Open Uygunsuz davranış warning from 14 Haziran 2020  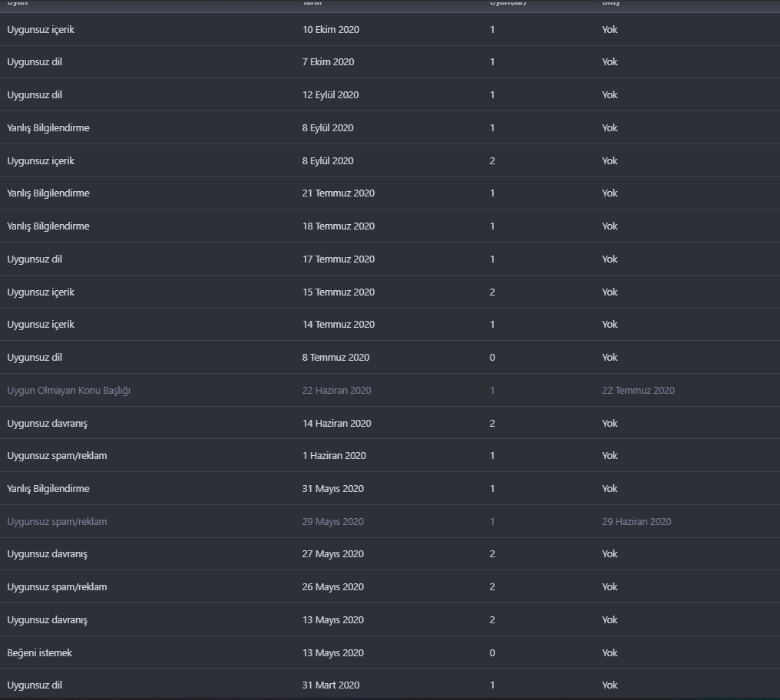point(47,424)
